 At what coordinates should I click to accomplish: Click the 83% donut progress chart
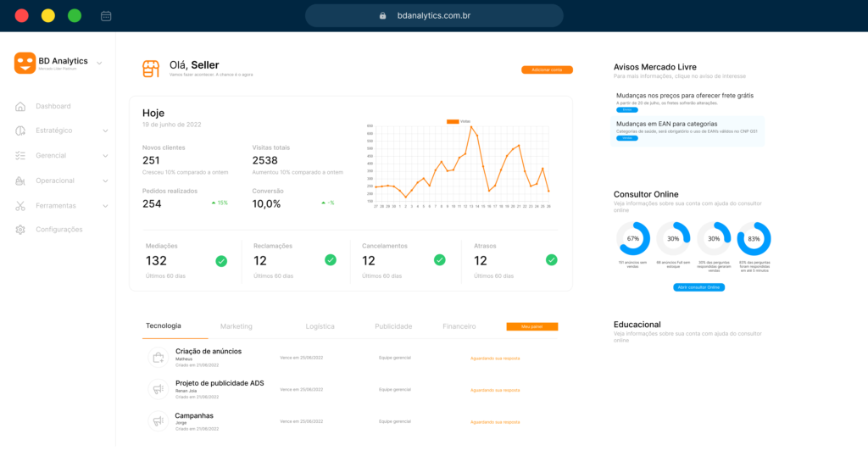click(x=754, y=239)
